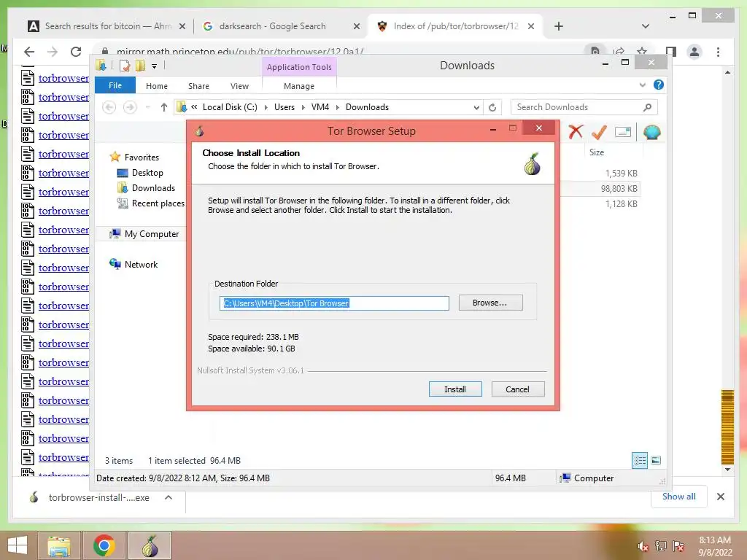The width and height of the screenshot is (747, 560).
Task: Click Local Disk (C:) breadcrumb
Action: [230, 107]
